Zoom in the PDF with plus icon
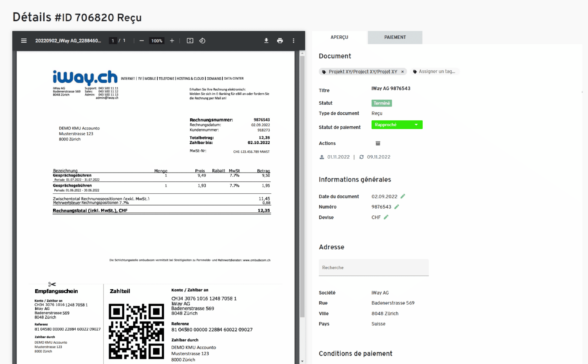This screenshot has height=364, width=588. pos(172,40)
